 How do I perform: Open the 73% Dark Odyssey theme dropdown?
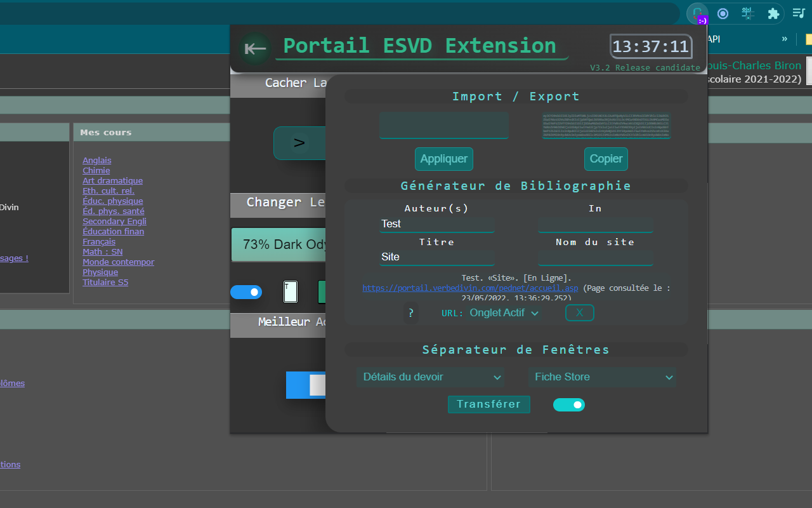[x=279, y=244]
